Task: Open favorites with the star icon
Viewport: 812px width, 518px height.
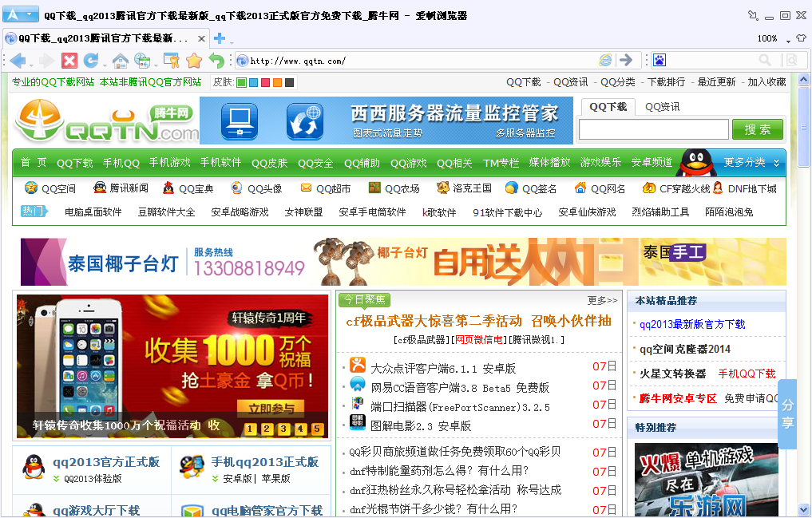Action: [194, 61]
